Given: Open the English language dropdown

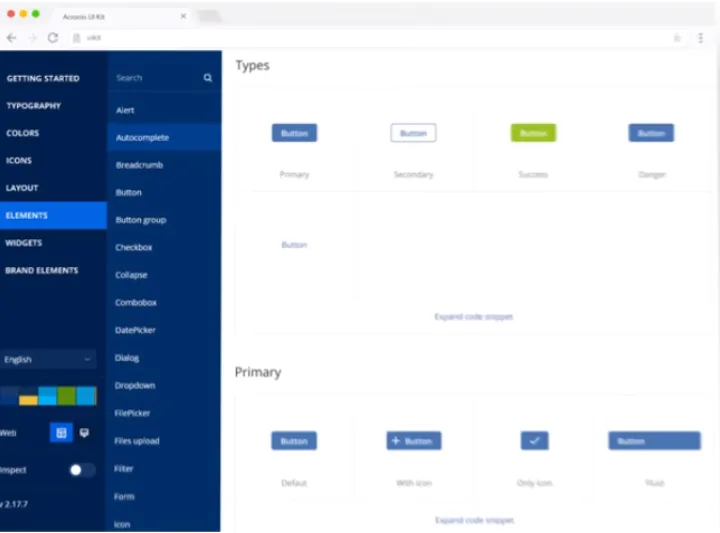Looking at the screenshot, I should 48,359.
